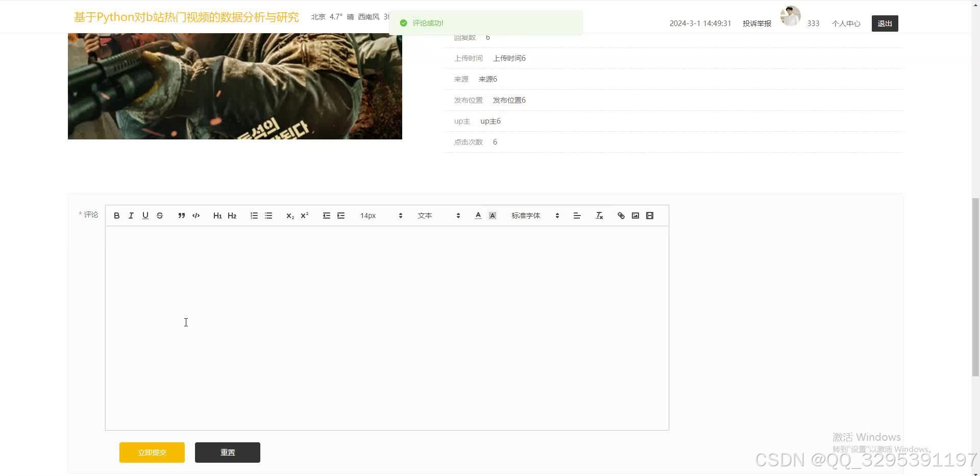Create a bulleted list
980x476 pixels.
(x=268, y=216)
